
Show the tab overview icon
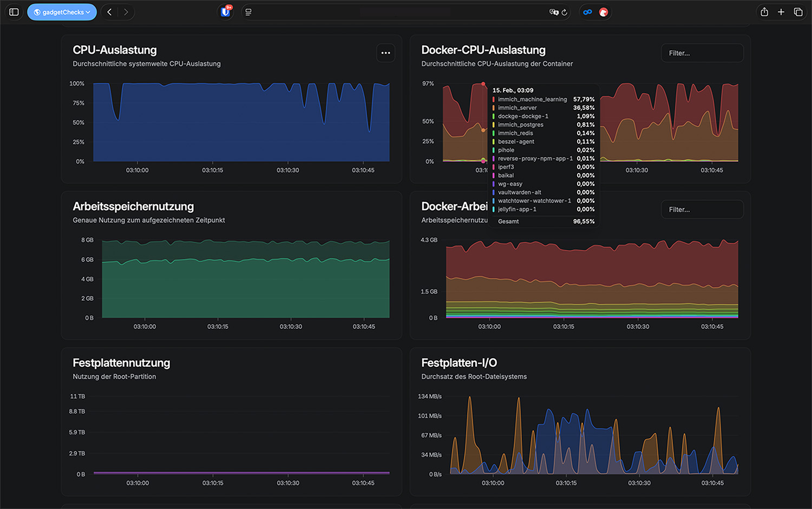tap(798, 12)
